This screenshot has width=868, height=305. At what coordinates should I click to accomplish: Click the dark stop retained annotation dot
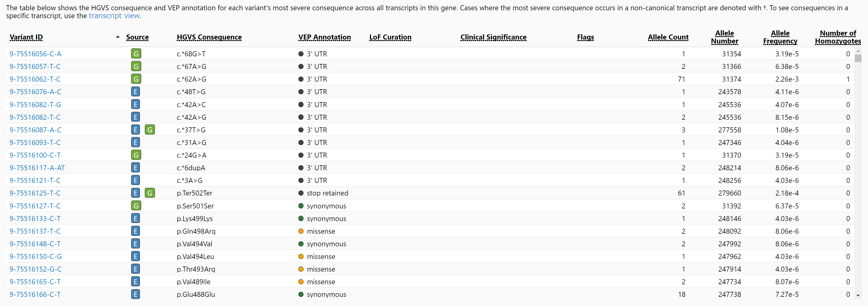tap(301, 193)
